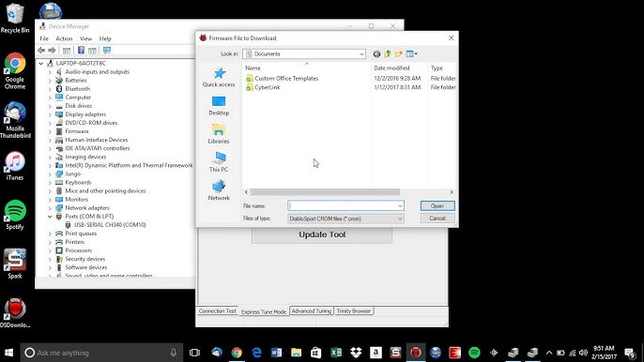Expand Bluetooth device category
Image resolution: width=644 pixels, height=362 pixels.
50,89
